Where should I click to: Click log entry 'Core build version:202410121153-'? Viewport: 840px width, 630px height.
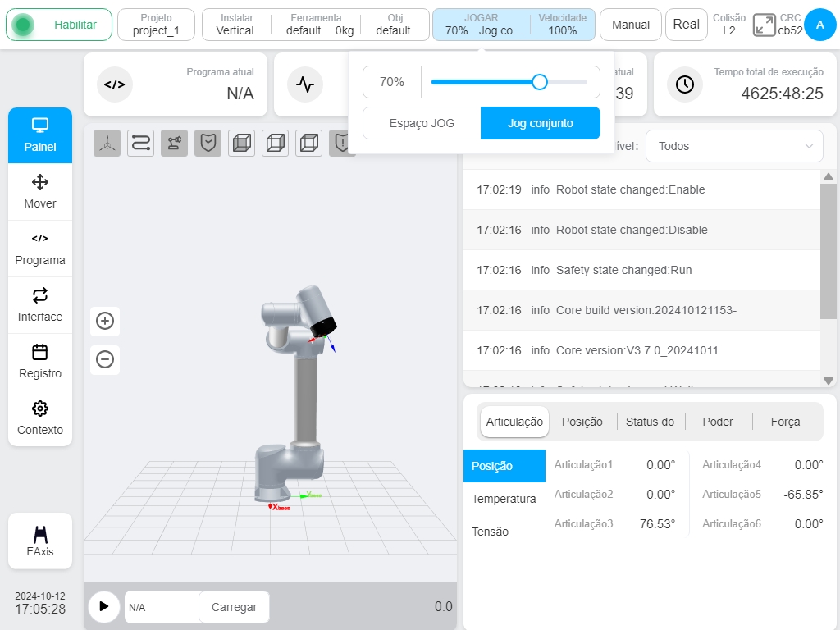[641, 310]
